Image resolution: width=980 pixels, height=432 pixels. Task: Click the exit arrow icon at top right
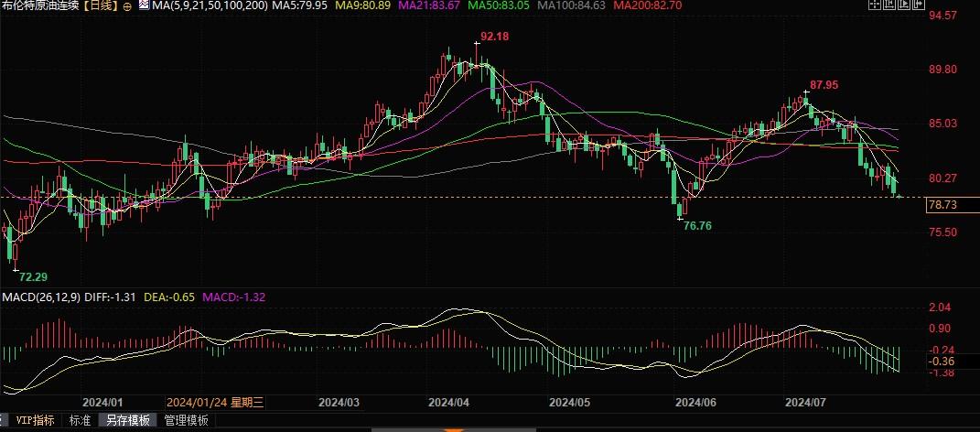[x=919, y=5]
